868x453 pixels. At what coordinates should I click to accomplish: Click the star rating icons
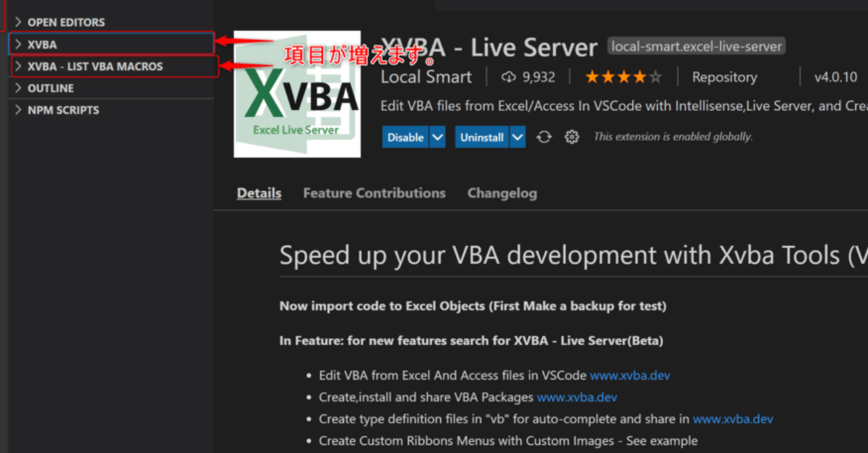623,77
